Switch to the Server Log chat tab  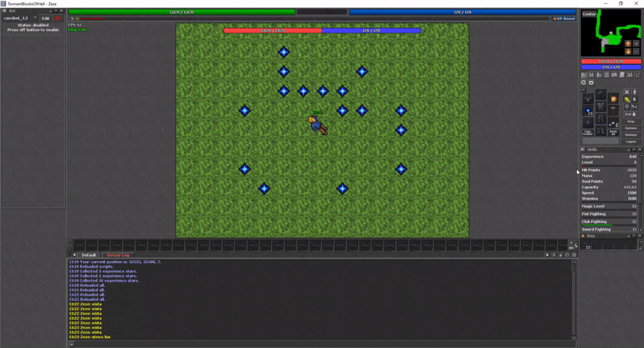click(117, 255)
